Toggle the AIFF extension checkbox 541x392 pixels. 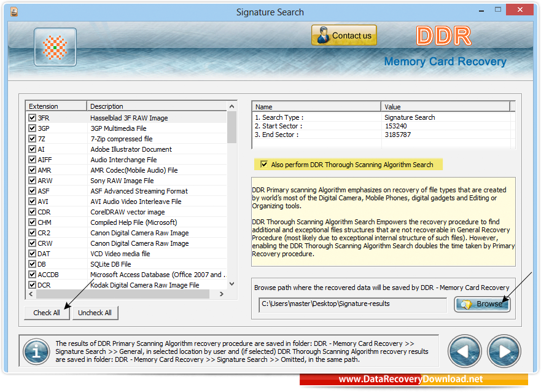[x=33, y=159]
